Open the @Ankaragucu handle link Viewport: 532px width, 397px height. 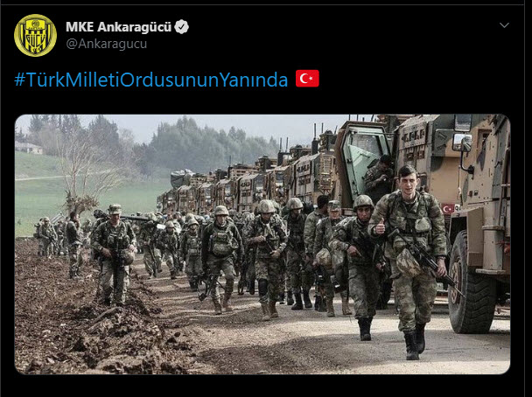coord(106,44)
